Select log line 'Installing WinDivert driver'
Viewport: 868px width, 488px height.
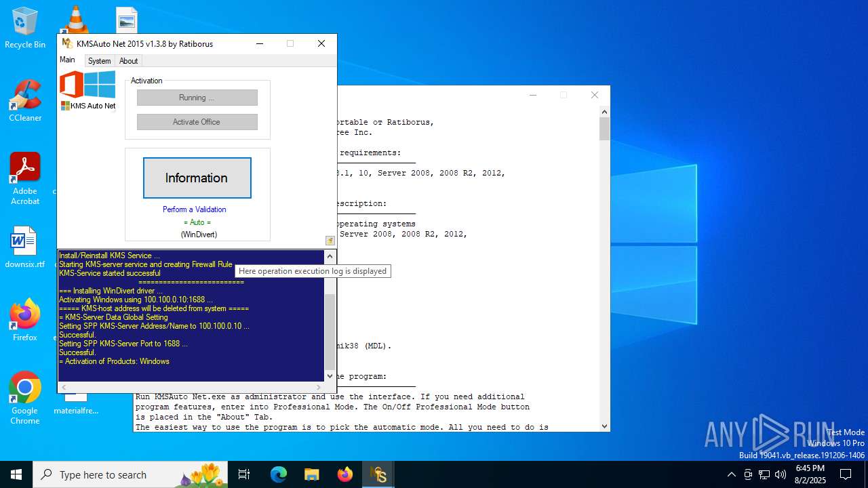pyautogui.click(x=111, y=291)
